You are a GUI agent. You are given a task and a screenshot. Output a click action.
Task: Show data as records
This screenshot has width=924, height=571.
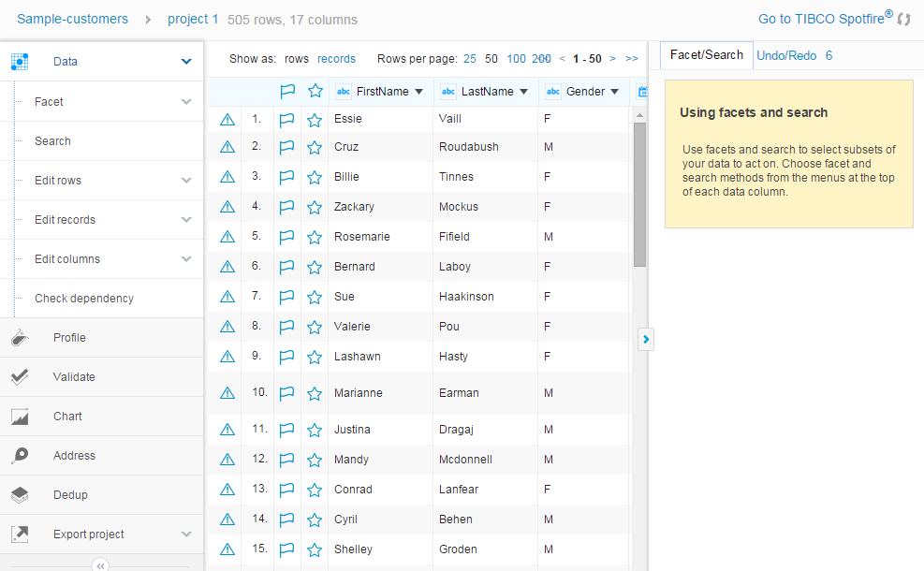tap(336, 59)
